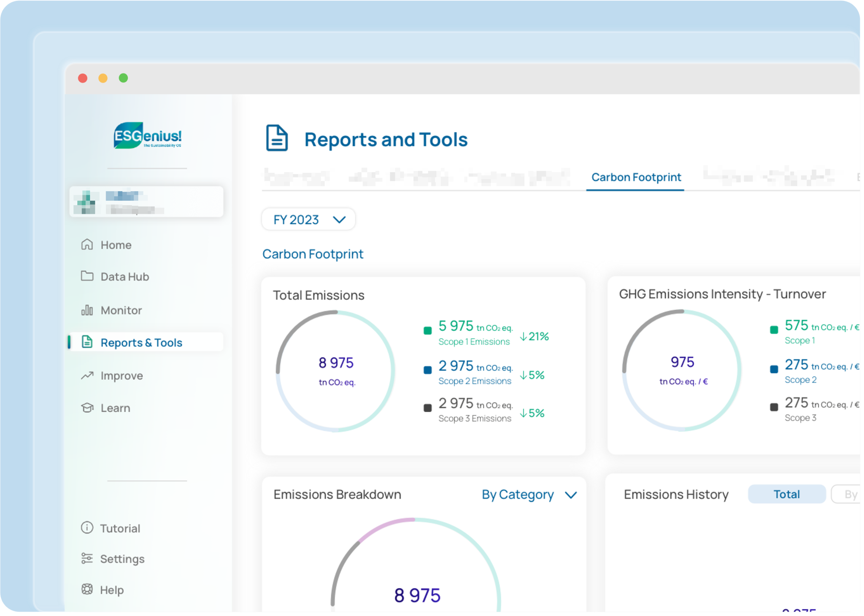Image resolution: width=864 pixels, height=616 pixels.
Task: Click the Carbon Footprint section link
Action: pos(313,254)
